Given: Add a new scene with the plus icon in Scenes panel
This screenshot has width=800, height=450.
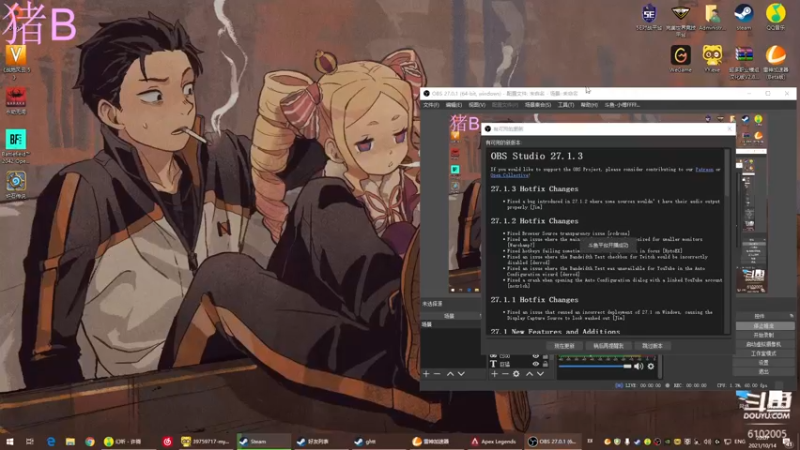Looking at the screenshot, I should (x=427, y=374).
